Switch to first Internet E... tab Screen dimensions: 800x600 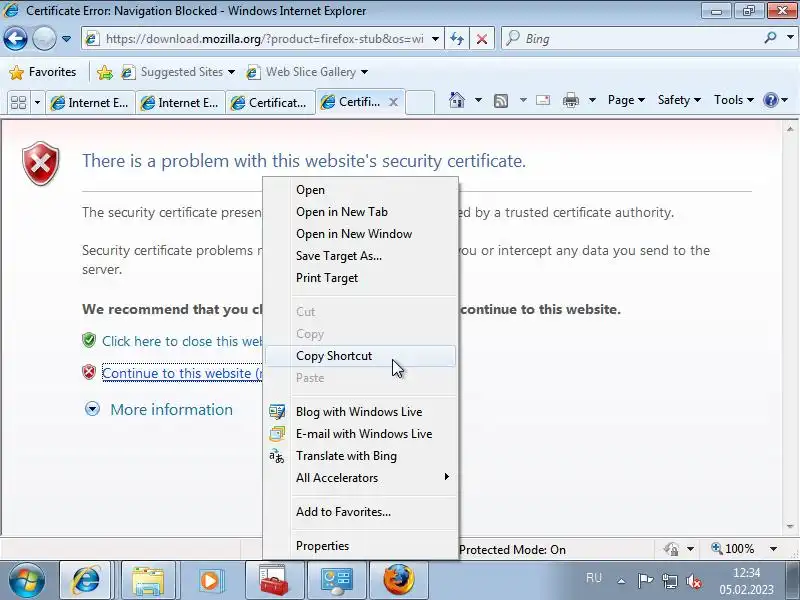(x=90, y=103)
